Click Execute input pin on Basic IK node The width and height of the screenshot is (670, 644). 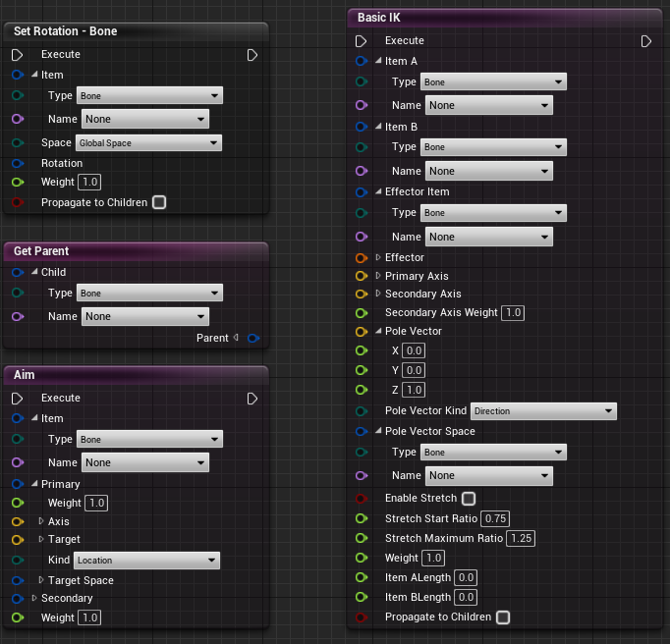click(x=362, y=41)
